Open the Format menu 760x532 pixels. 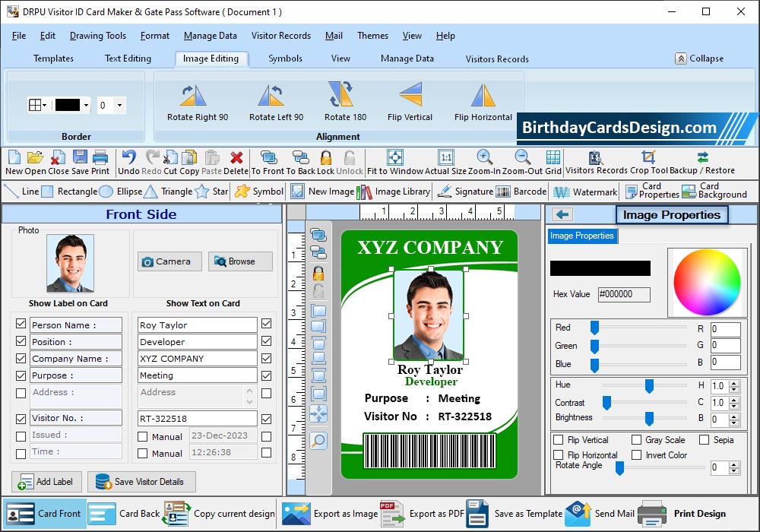[154, 36]
